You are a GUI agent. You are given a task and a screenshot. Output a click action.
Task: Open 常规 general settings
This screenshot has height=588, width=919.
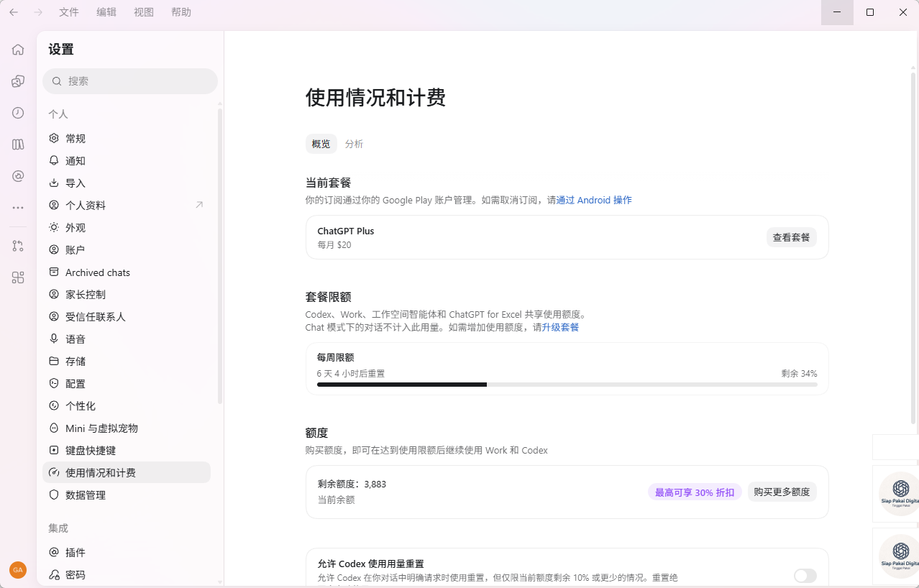click(127, 138)
